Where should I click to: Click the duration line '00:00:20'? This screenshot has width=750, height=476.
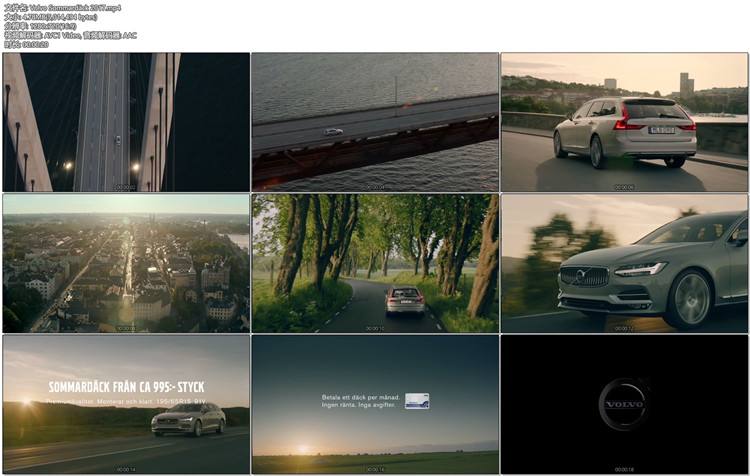coord(26,44)
